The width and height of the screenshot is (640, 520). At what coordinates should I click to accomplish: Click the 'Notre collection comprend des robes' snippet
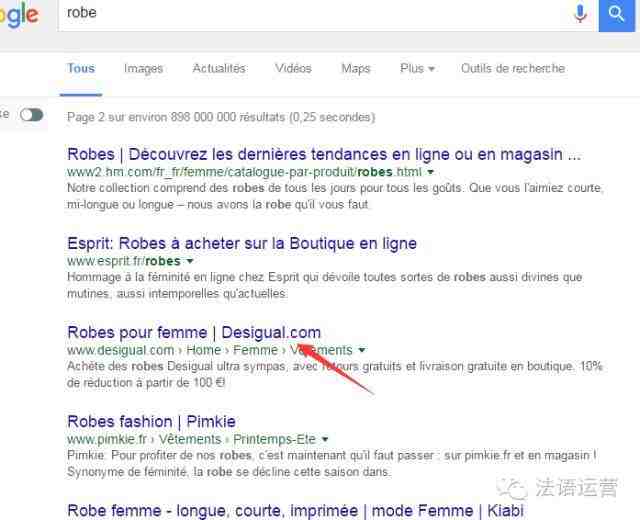click(x=336, y=196)
